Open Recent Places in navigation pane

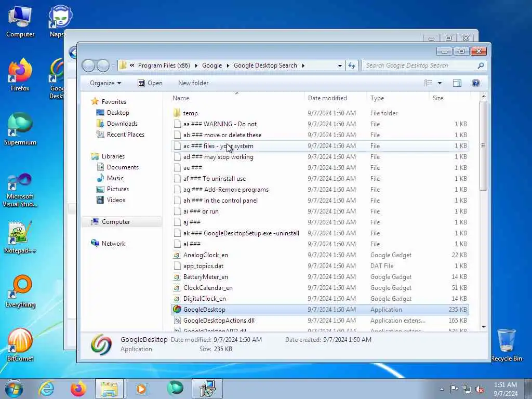click(x=121, y=135)
